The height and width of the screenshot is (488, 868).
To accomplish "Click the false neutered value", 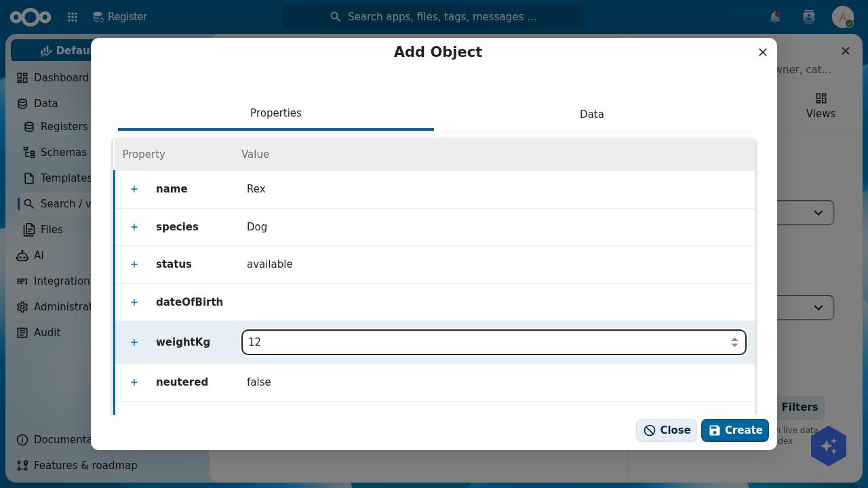I will tap(259, 382).
